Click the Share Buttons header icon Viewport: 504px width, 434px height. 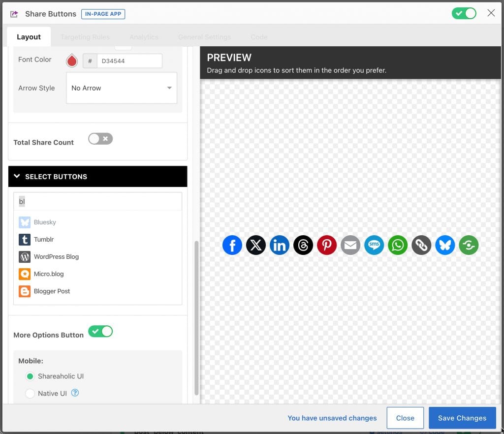[14, 14]
